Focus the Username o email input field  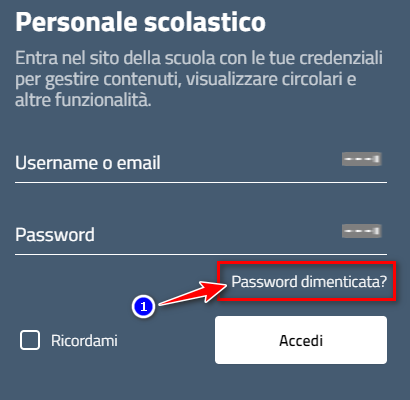pyautogui.click(x=201, y=163)
